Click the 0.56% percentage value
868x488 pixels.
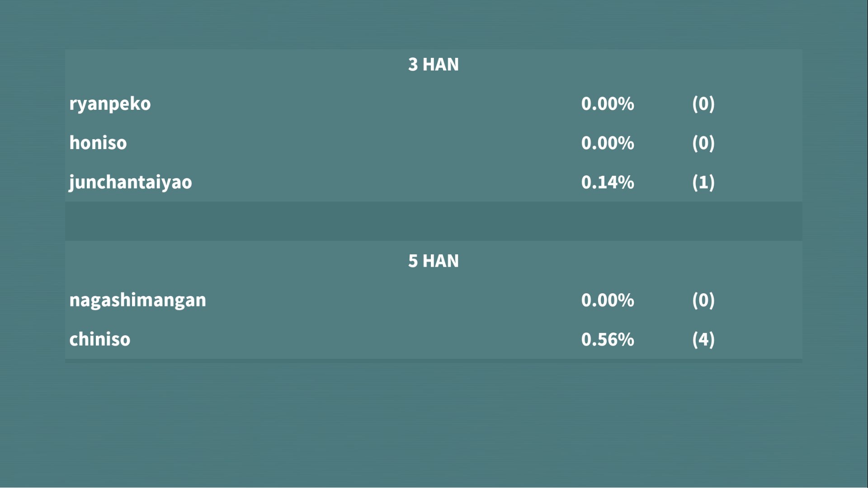[x=607, y=340]
